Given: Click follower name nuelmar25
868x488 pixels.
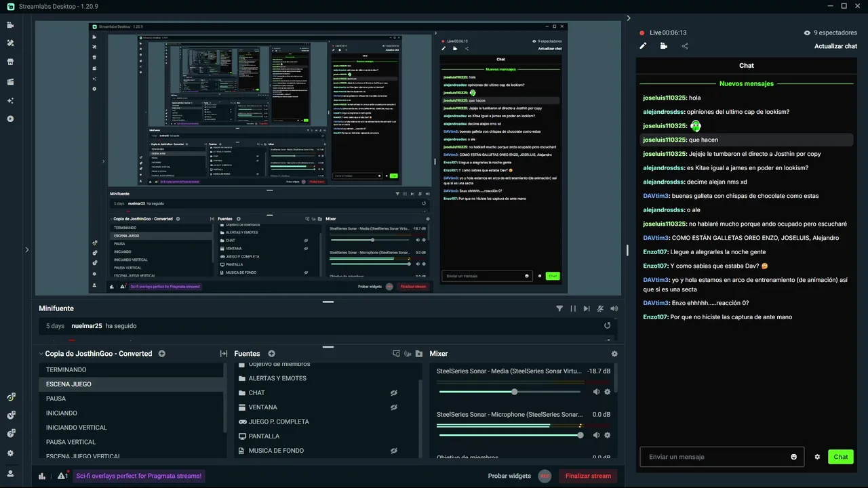Looking at the screenshot, I should pos(87,326).
